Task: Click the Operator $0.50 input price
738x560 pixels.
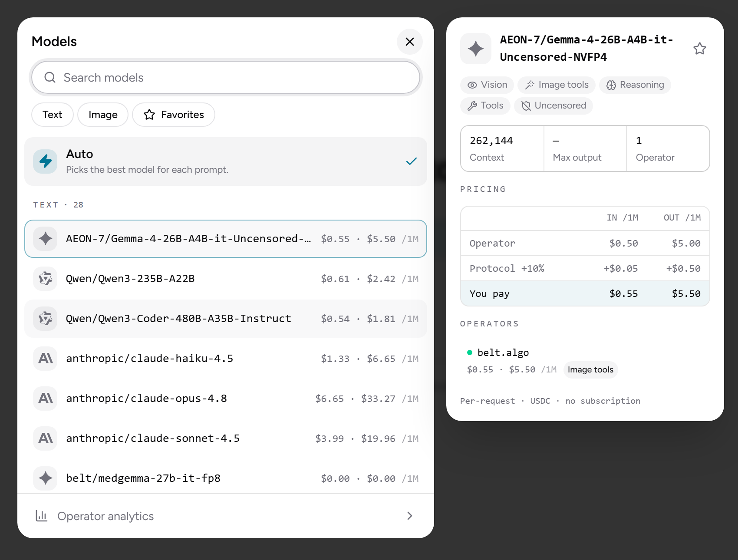Action: pos(623,244)
